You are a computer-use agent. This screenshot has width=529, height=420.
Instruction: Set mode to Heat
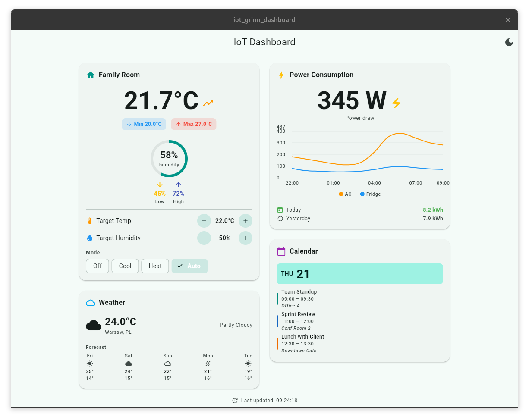pyautogui.click(x=155, y=266)
